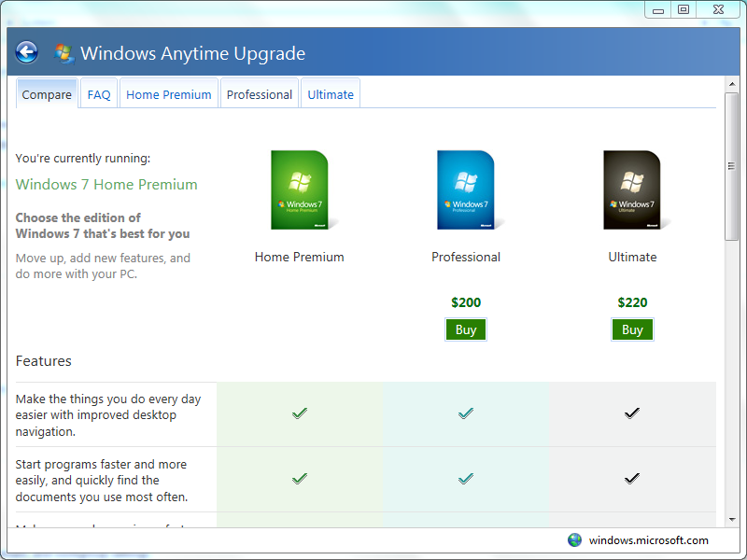This screenshot has width=747, height=560.
Task: Click Professional checkmark for start programs row
Action: (x=466, y=478)
